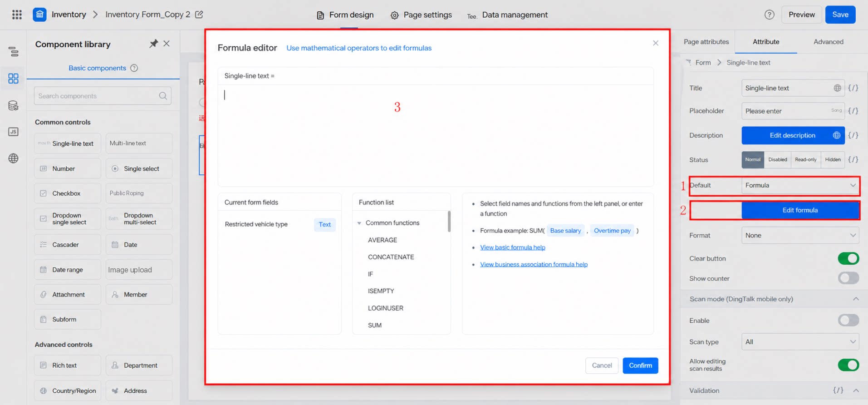Switch to the Advanced tab
The height and width of the screenshot is (405, 868).
pyautogui.click(x=828, y=42)
